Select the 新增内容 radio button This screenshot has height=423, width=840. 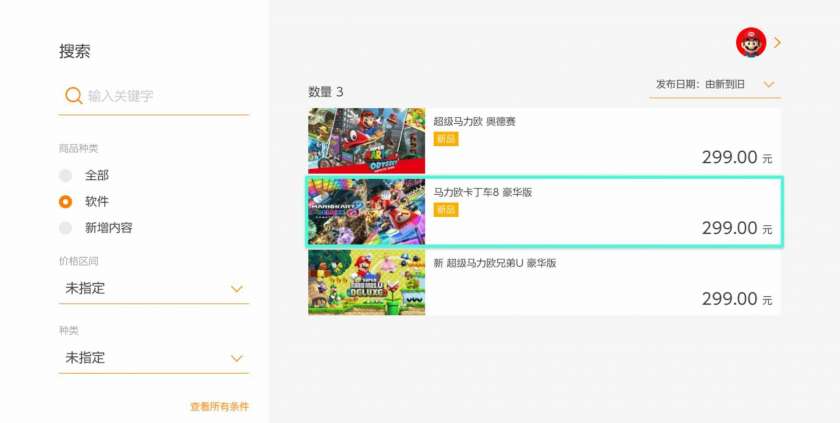pyautogui.click(x=65, y=228)
